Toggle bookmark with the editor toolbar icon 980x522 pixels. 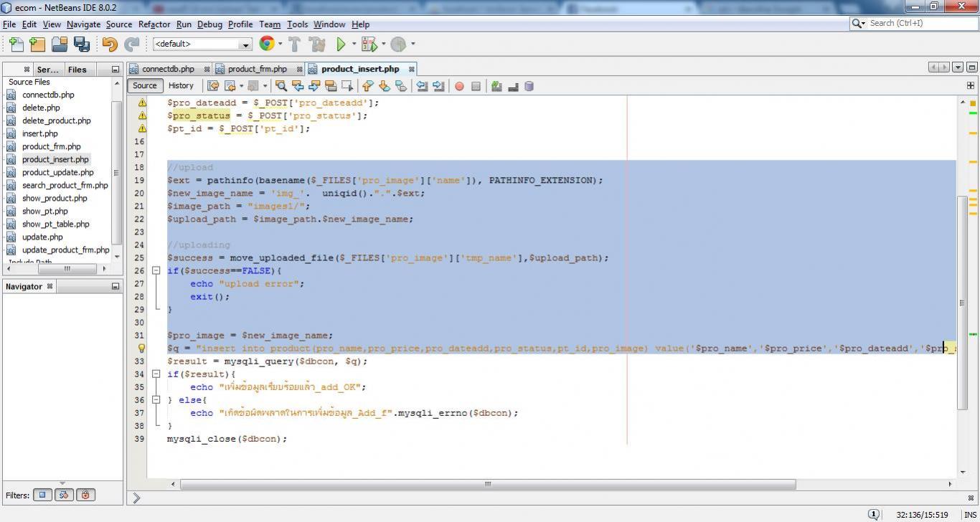tap(401, 86)
